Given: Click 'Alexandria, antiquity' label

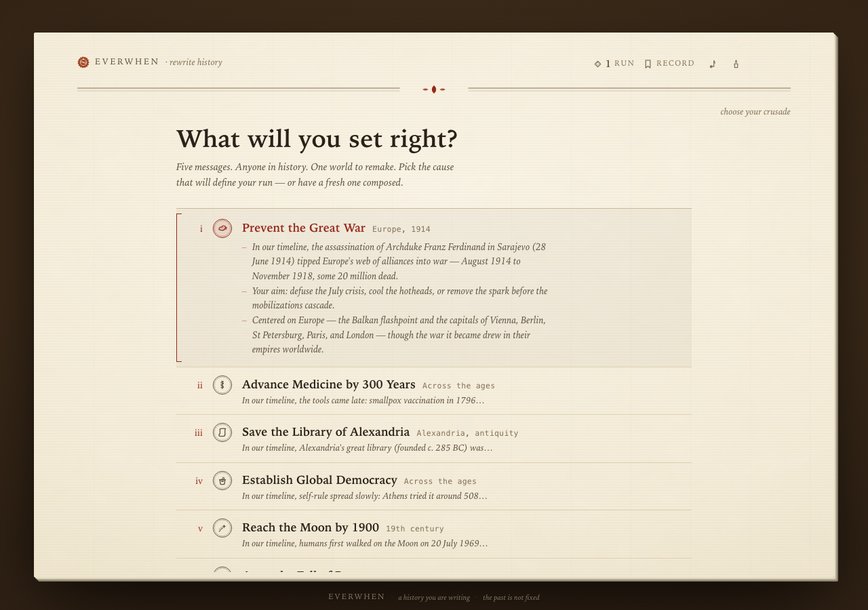Looking at the screenshot, I should point(468,433).
